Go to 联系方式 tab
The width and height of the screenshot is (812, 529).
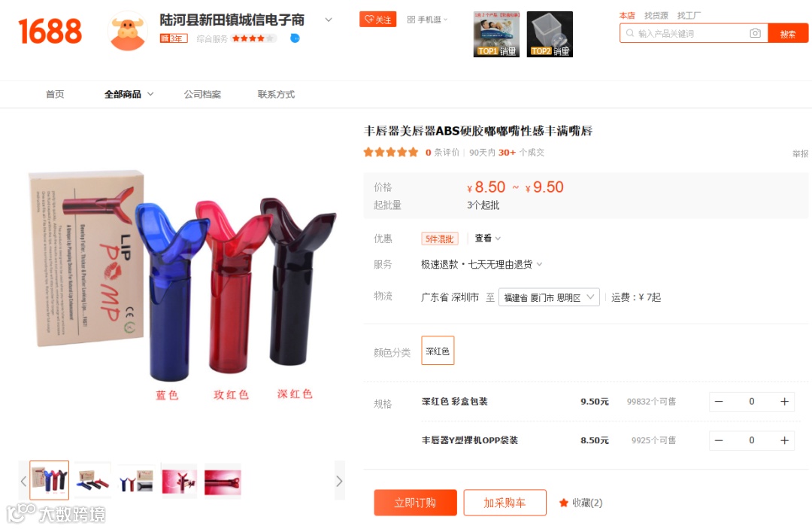coord(276,94)
